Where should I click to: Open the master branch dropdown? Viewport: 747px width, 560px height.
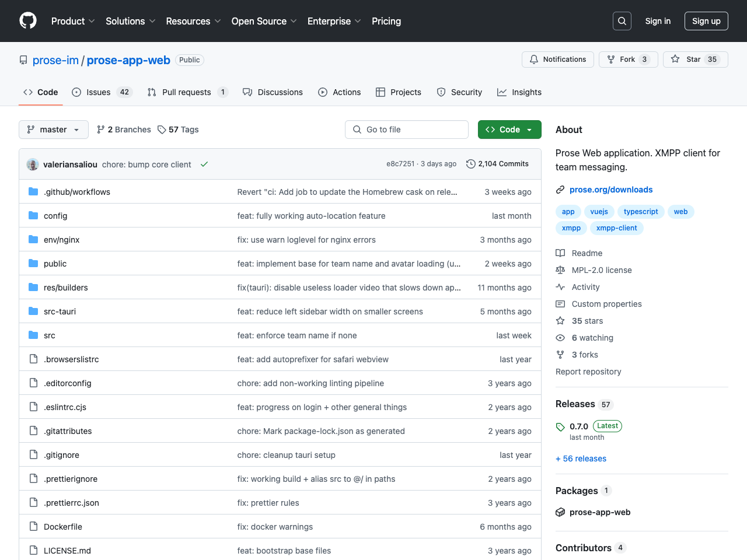pyautogui.click(x=54, y=129)
